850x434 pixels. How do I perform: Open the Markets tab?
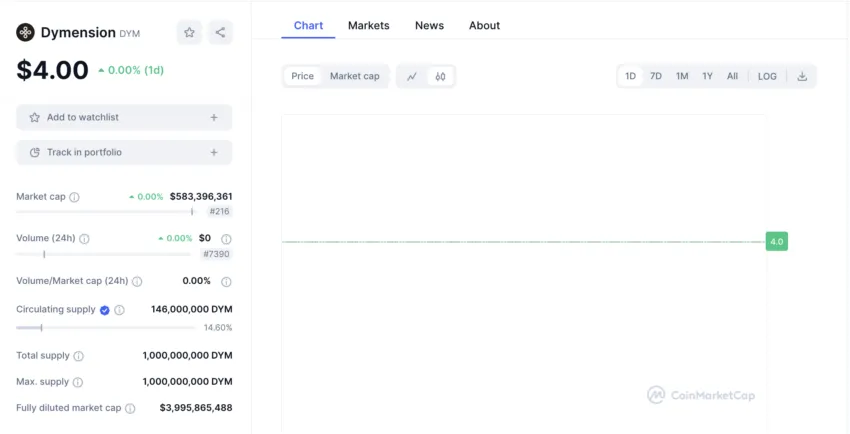[x=369, y=25]
